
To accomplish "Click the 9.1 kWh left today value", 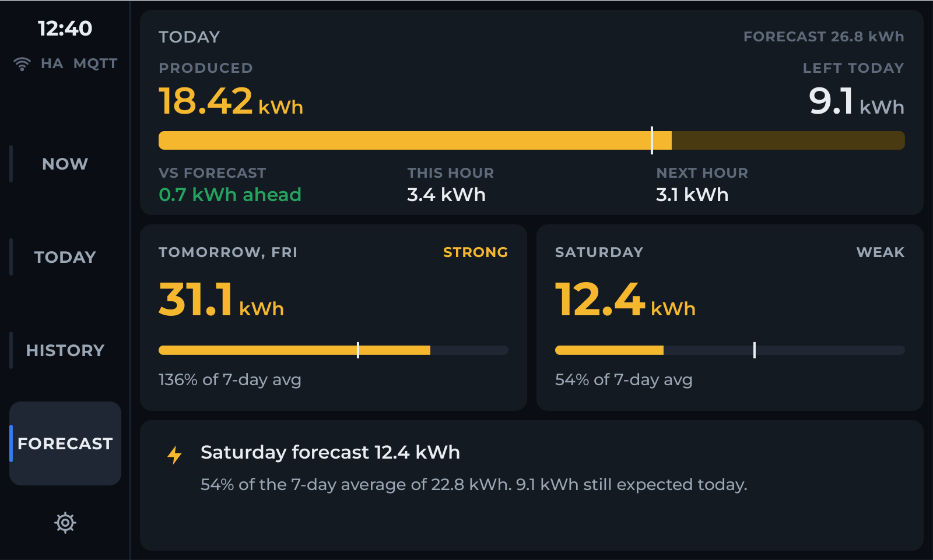I will [x=857, y=101].
